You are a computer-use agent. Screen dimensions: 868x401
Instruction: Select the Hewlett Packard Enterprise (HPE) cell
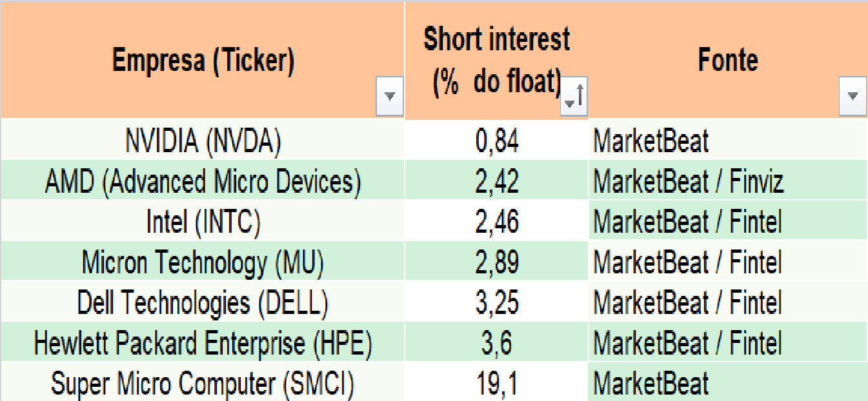pos(203,343)
